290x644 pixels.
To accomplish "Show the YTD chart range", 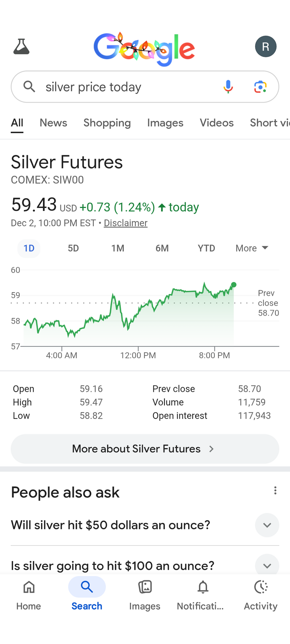I will click(206, 248).
